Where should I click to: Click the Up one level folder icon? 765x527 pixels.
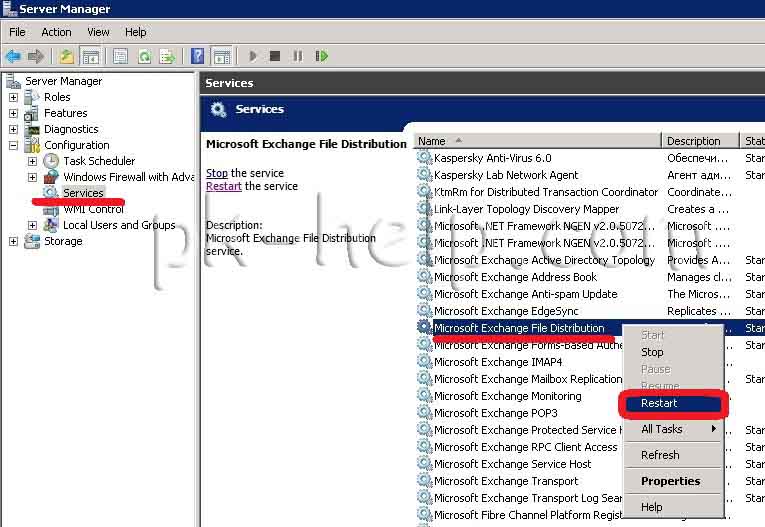coord(67,57)
